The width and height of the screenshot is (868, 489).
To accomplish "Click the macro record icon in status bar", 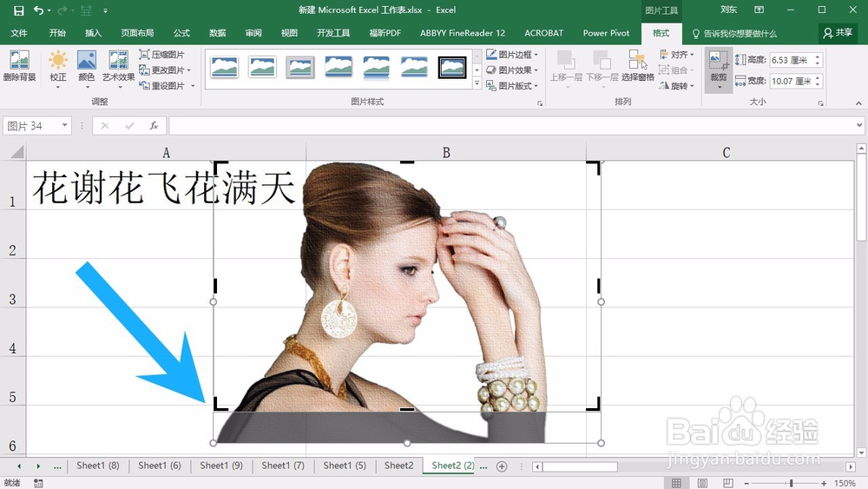I will point(38,483).
